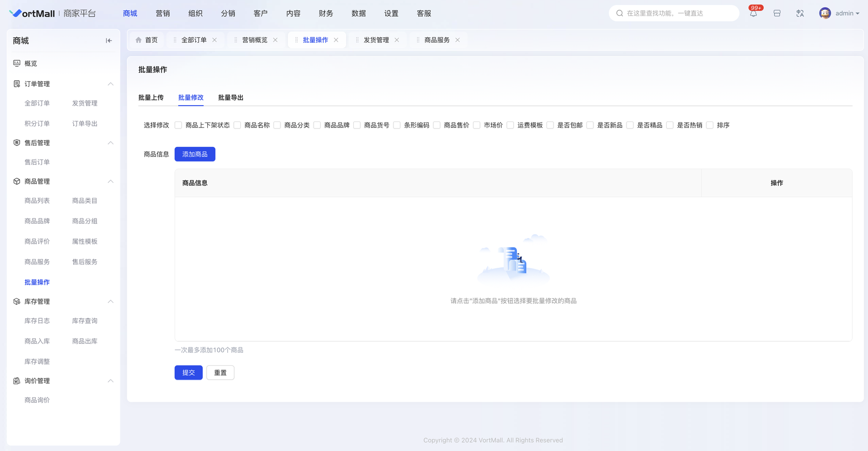Click the 概览 overview sidebar icon

pos(17,63)
